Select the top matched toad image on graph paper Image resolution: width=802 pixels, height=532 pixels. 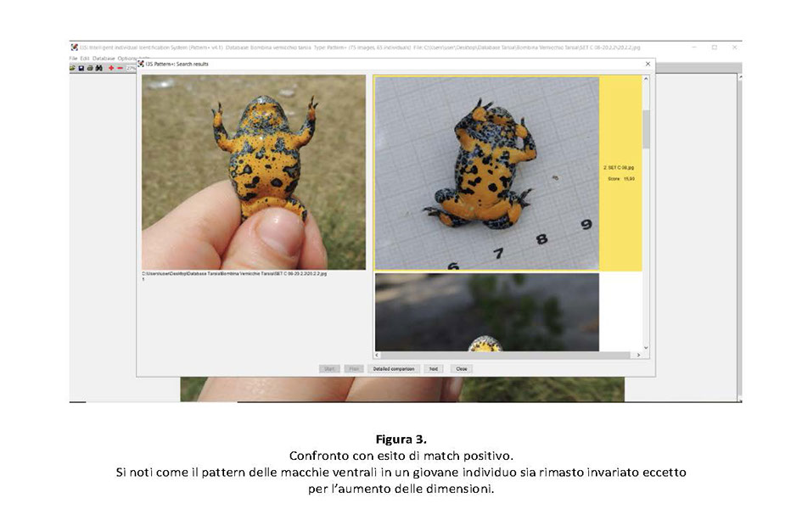(486, 173)
